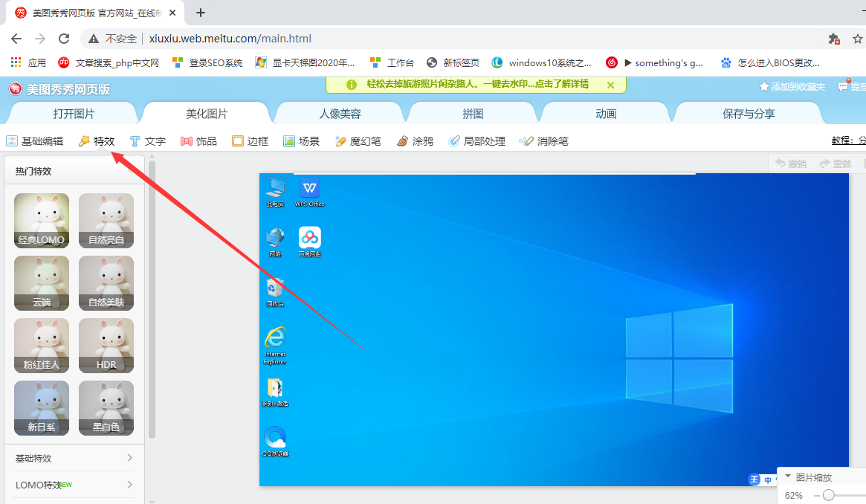
Task: Open the 文章搜索_php中文网 bookmark
Action: click(109, 63)
